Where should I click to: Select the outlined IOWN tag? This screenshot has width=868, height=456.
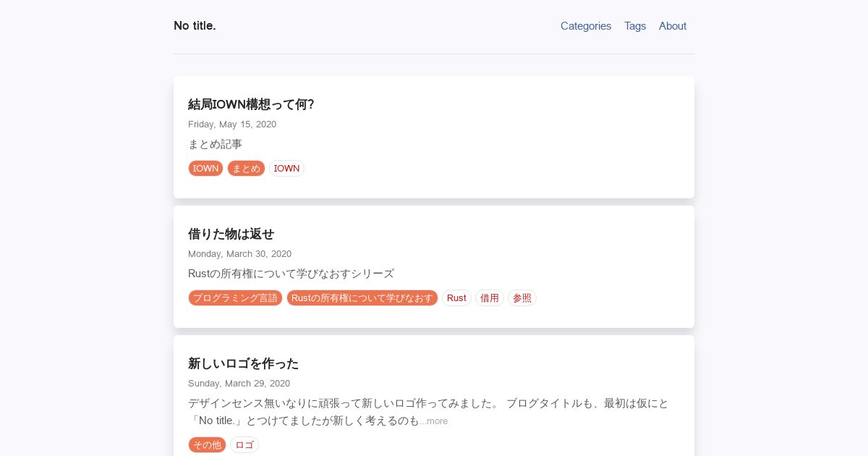pyautogui.click(x=286, y=169)
